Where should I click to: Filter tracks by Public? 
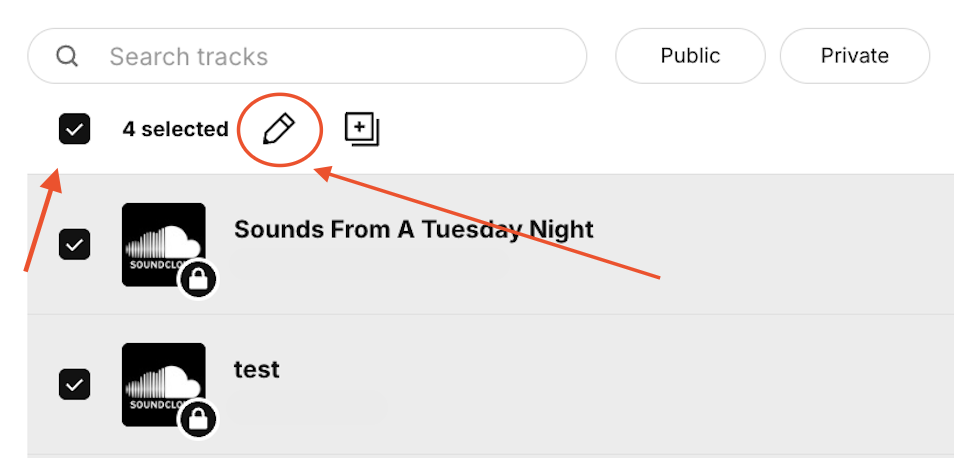(690, 56)
